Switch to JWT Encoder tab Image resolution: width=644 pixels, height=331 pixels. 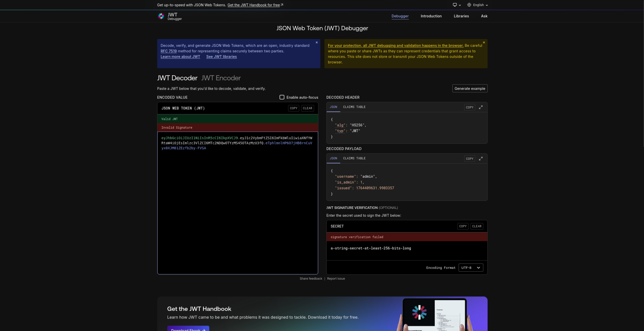click(221, 78)
